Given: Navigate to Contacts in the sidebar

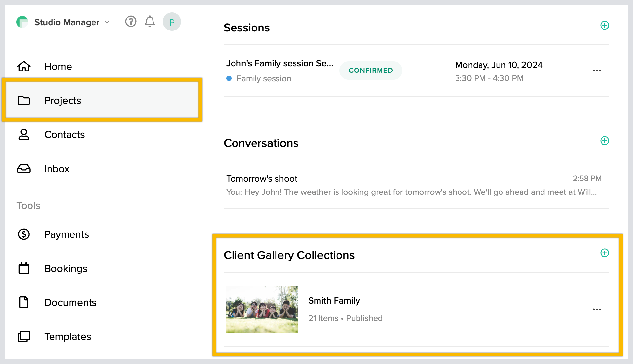Looking at the screenshot, I should point(64,134).
